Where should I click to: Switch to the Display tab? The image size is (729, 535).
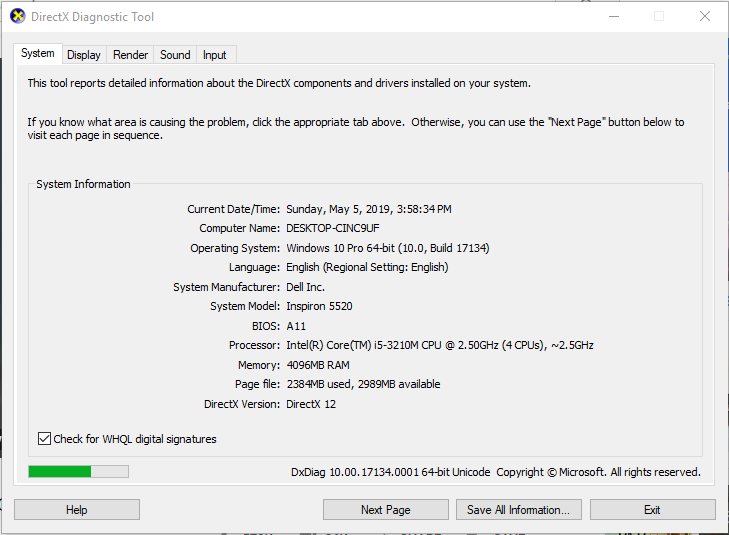[84, 55]
